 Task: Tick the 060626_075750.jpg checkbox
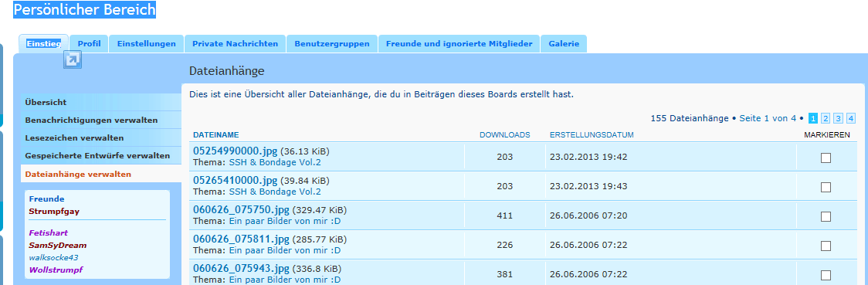click(x=826, y=216)
